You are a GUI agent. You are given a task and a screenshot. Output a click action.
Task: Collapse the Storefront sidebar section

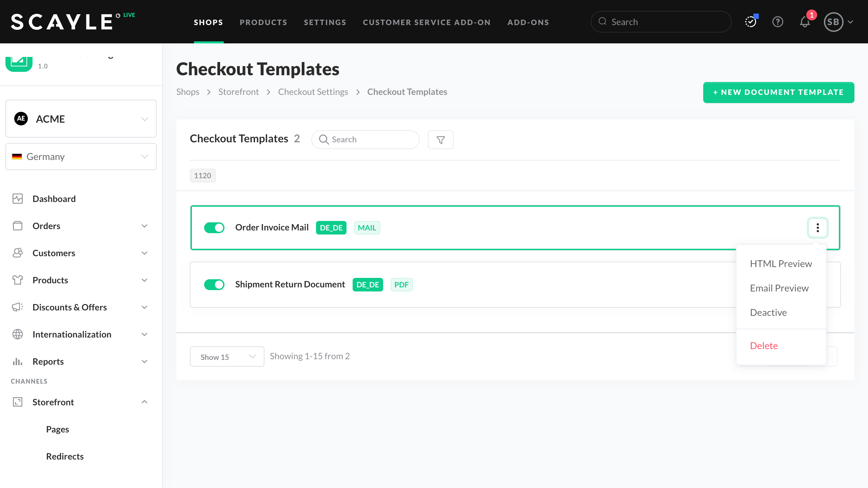[144, 402]
